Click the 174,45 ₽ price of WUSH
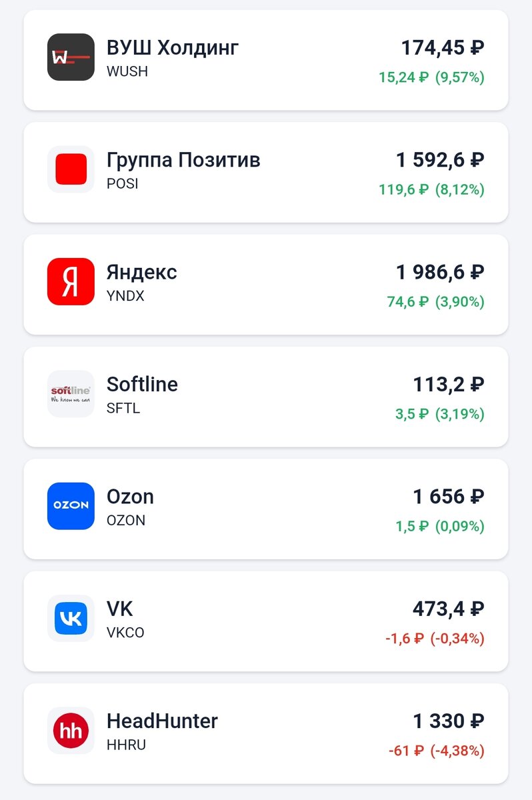 [x=443, y=48]
